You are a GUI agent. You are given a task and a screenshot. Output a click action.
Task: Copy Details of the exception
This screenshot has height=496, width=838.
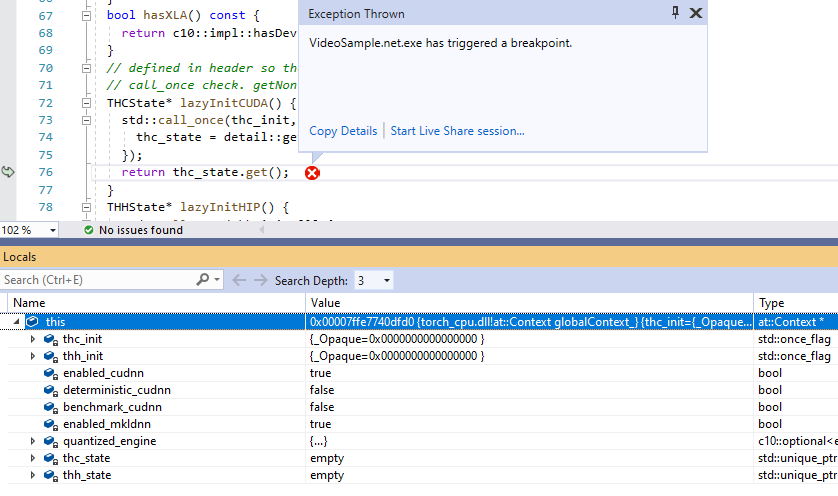coord(343,131)
